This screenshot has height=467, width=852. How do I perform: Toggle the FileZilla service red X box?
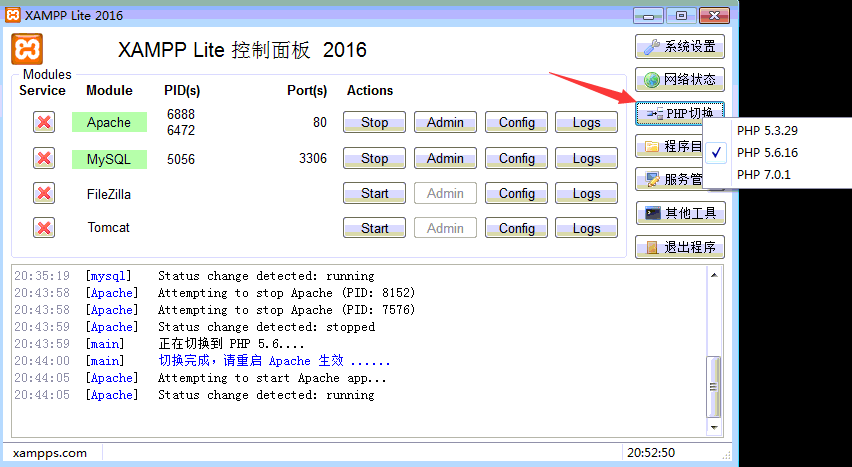(x=44, y=193)
